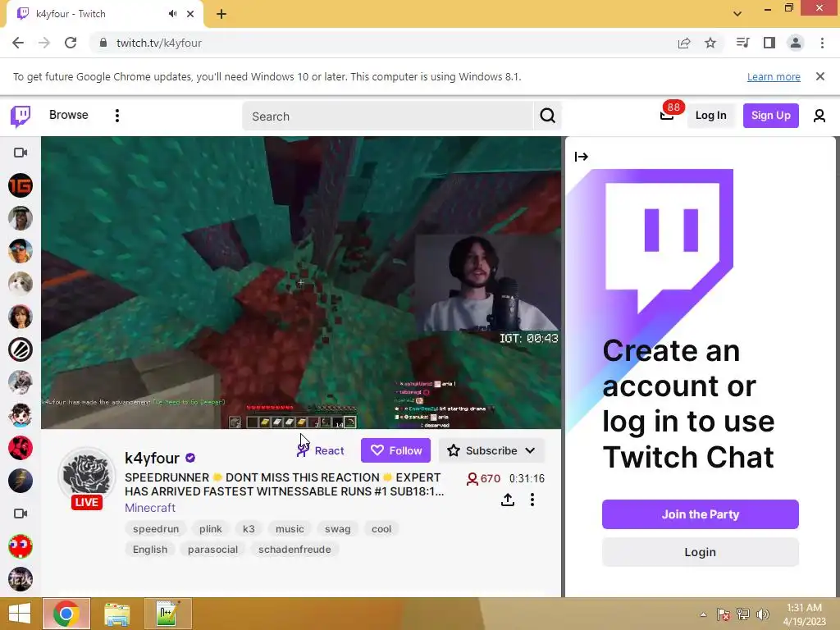840x630 pixels.
Task: Open the red Spider-Man-style channel avatar
Action: click(21, 448)
